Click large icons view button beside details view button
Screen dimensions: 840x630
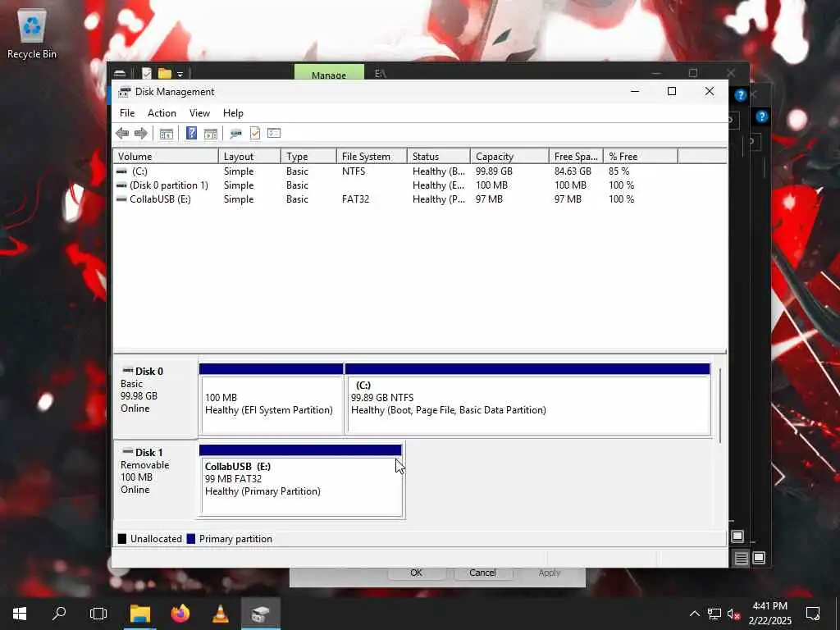coord(759,558)
